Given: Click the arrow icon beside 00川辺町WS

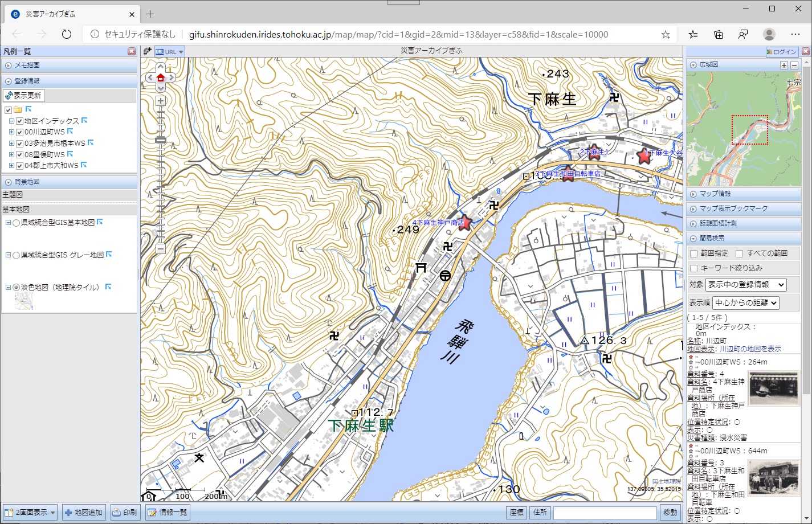Looking at the screenshot, I should pos(71,132).
